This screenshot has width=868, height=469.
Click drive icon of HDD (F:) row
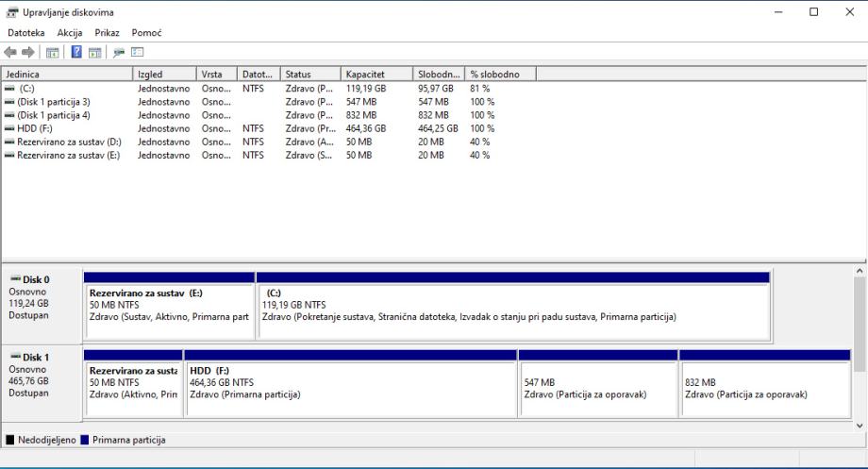9,128
